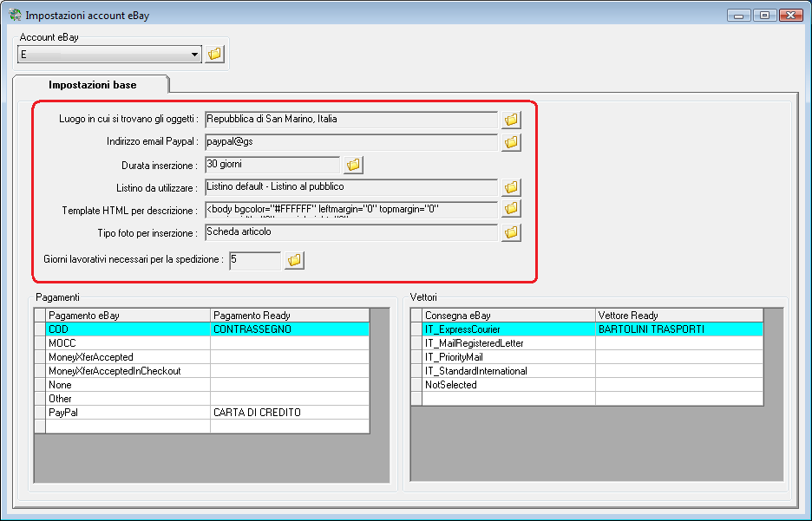812x521 pixels.
Task: Click the BARTOLINI TRASPORTI cell
Action: tap(679, 329)
